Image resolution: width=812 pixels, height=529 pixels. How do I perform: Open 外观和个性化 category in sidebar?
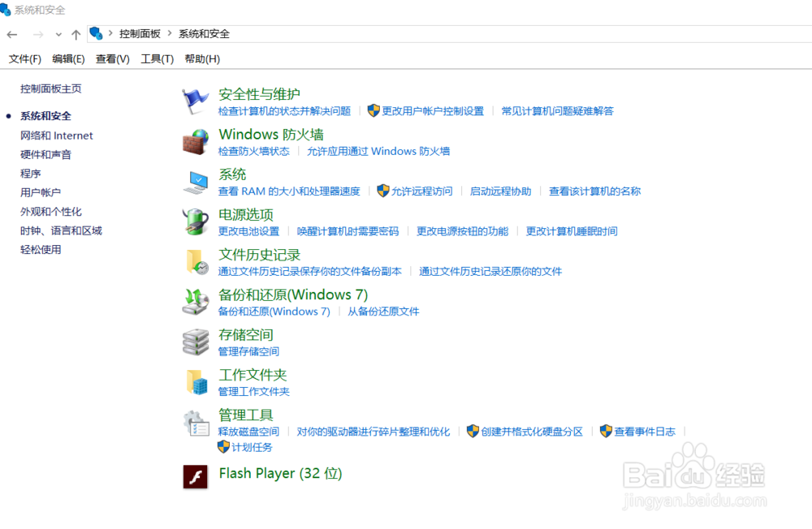[50, 212]
